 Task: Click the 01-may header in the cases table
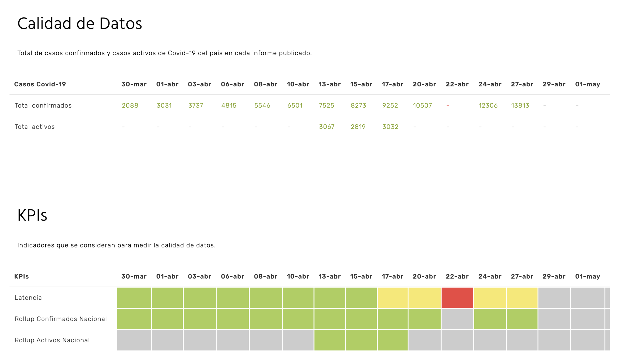[x=587, y=84]
